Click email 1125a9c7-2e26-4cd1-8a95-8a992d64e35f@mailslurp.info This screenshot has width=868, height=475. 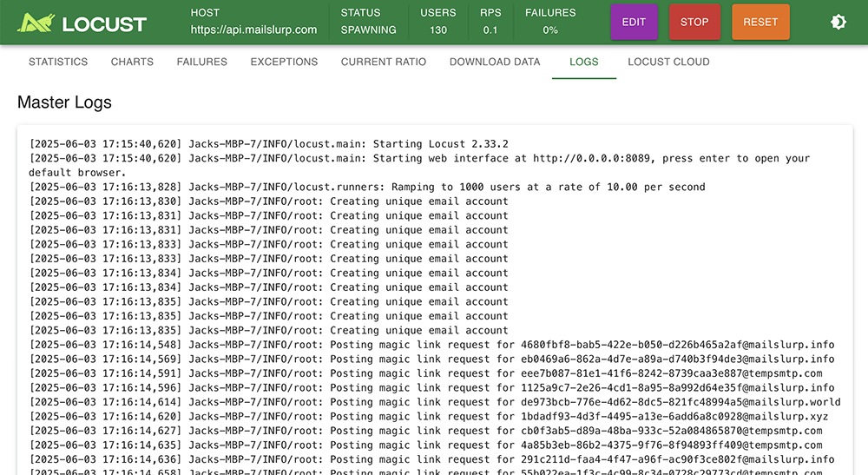[x=677, y=388]
